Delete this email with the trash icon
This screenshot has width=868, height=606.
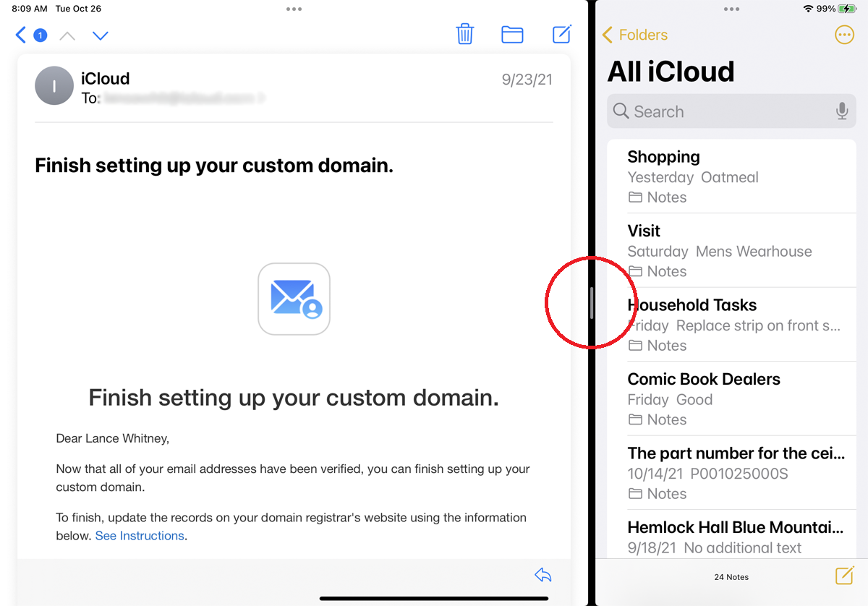pos(464,34)
